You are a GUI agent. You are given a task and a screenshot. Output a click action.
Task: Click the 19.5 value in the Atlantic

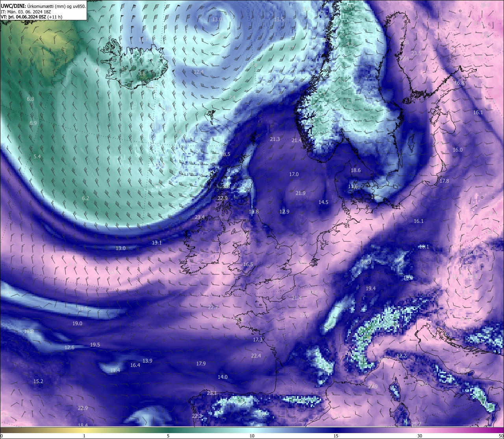[95, 345]
